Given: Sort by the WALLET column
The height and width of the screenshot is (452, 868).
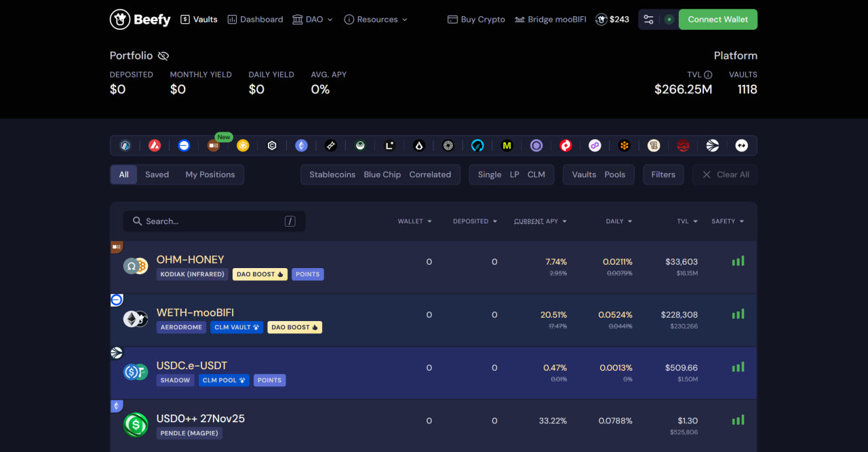Looking at the screenshot, I should click(x=414, y=221).
